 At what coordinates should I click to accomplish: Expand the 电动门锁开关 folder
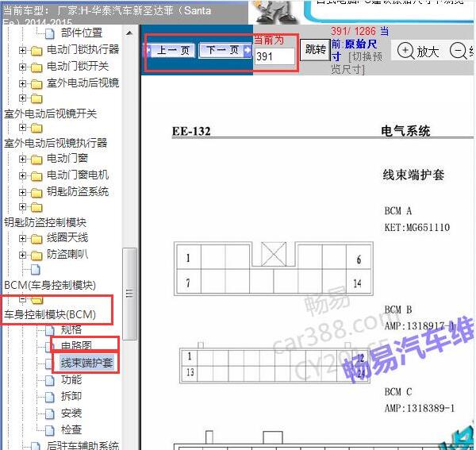pos(22,67)
